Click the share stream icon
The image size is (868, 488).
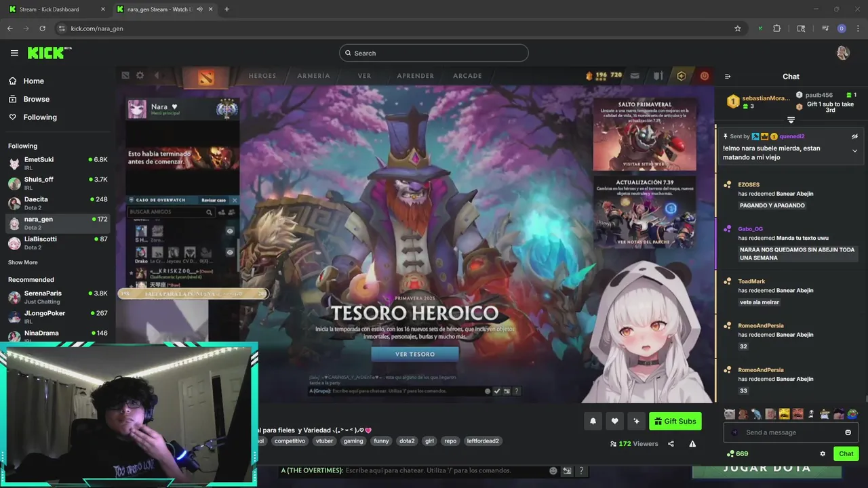[x=671, y=444]
